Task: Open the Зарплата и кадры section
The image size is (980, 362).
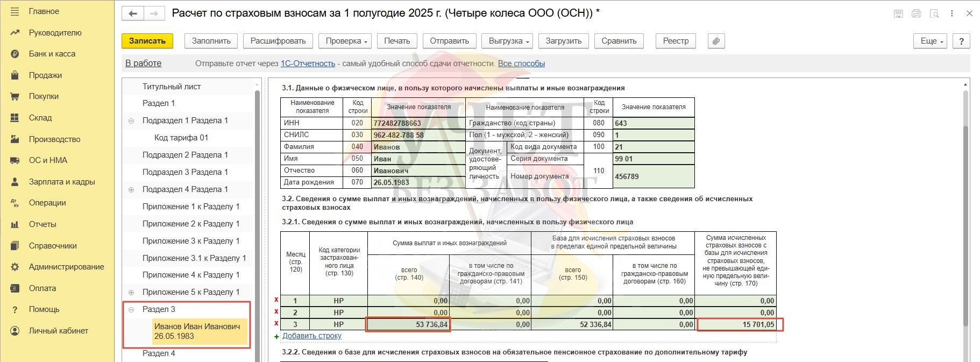Action: 62,182
